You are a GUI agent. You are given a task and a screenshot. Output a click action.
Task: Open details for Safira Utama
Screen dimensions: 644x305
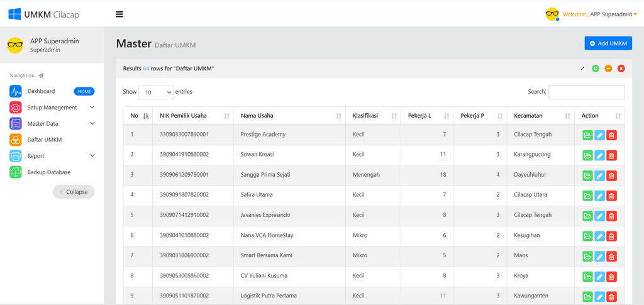[x=588, y=196]
